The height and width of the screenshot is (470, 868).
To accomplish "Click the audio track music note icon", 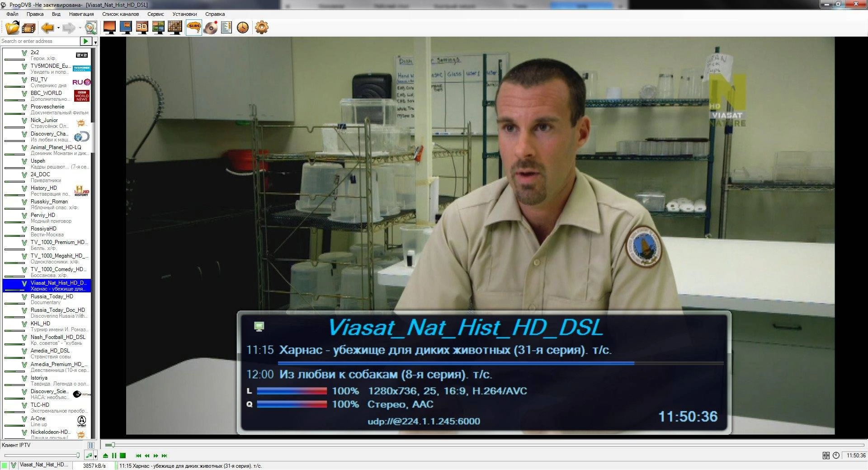I will coord(89,456).
